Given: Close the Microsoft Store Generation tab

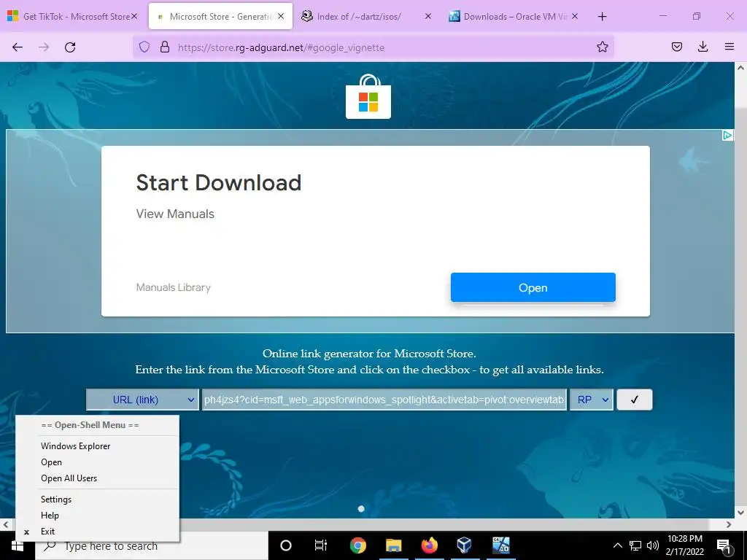Looking at the screenshot, I should [x=281, y=16].
